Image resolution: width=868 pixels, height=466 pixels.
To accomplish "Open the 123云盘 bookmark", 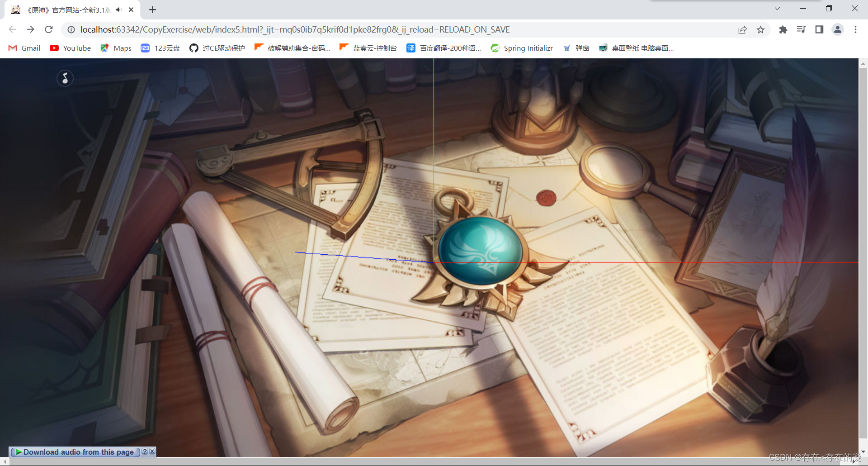I will (160, 48).
